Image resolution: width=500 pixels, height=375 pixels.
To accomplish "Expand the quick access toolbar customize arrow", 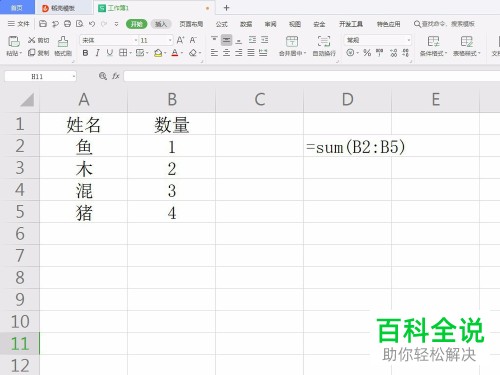I will pyautogui.click(x=116, y=24).
